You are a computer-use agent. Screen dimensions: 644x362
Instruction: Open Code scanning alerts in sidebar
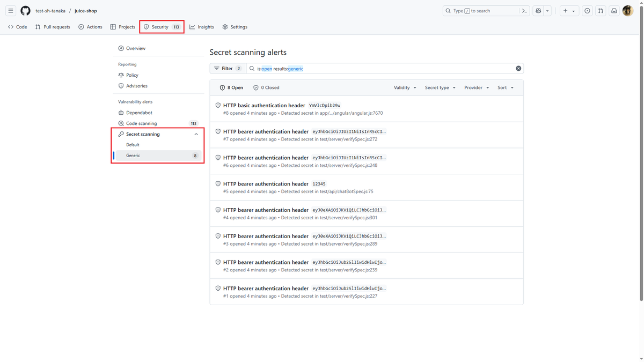158,123
